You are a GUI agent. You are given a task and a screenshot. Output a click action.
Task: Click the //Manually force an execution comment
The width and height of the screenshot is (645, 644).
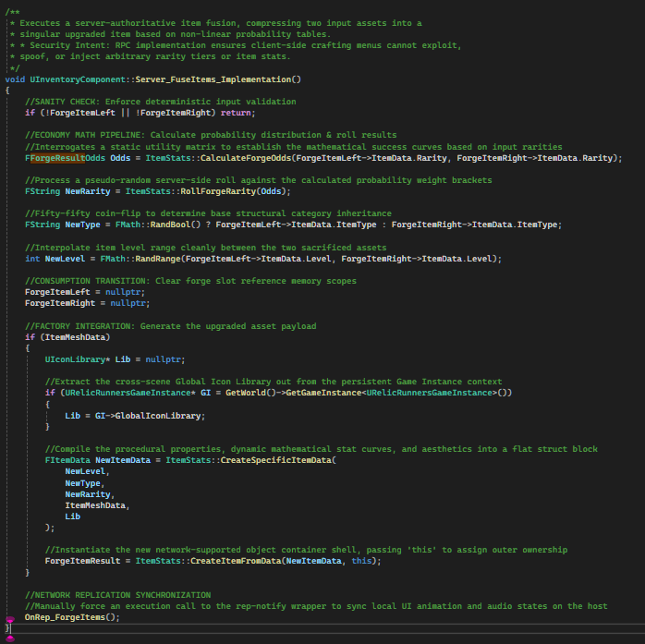316,606
